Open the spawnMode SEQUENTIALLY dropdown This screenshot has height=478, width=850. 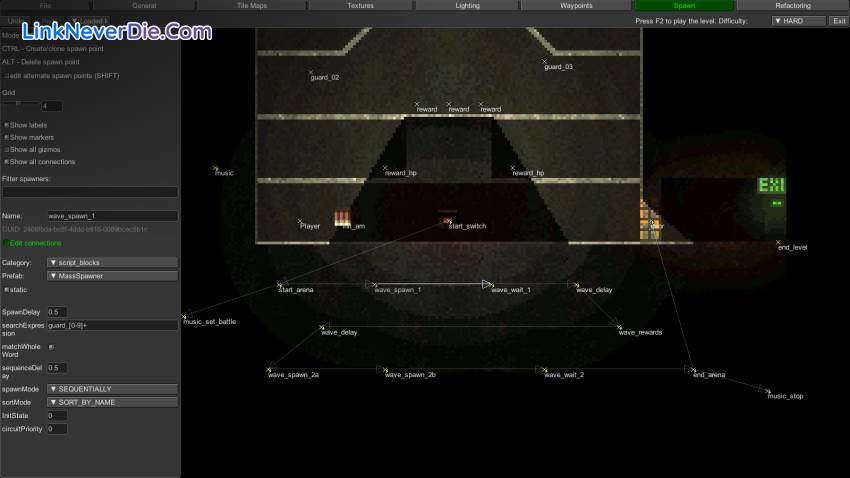pos(112,389)
